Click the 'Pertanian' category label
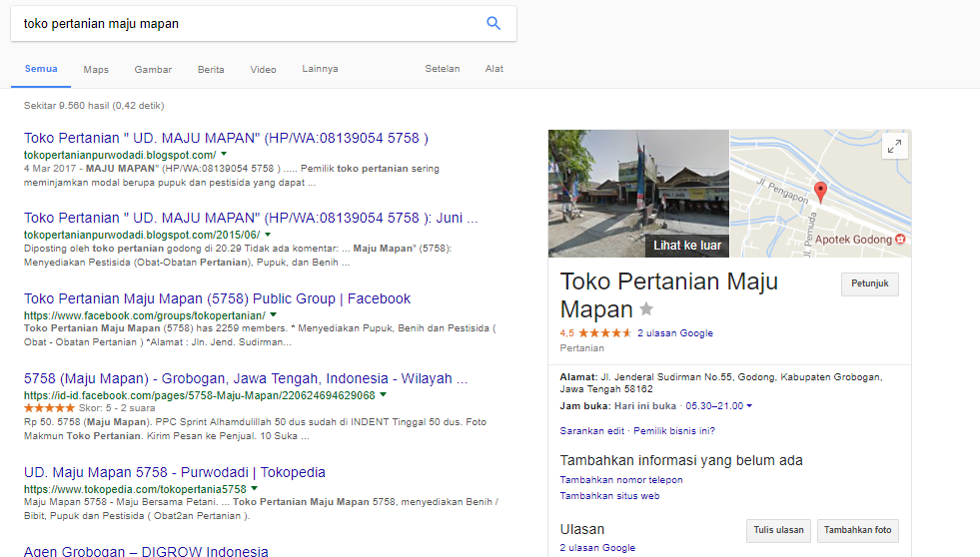The height and width of the screenshot is (557, 980). coord(581,348)
